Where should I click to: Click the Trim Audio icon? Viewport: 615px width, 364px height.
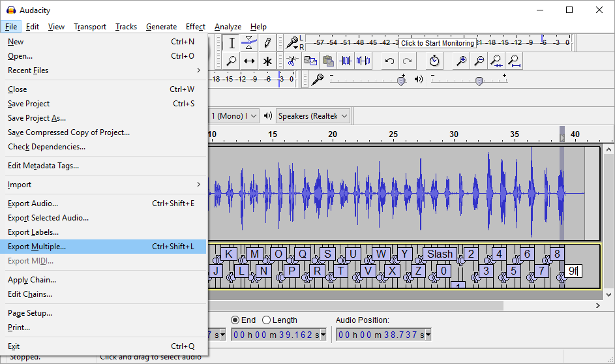tap(346, 61)
